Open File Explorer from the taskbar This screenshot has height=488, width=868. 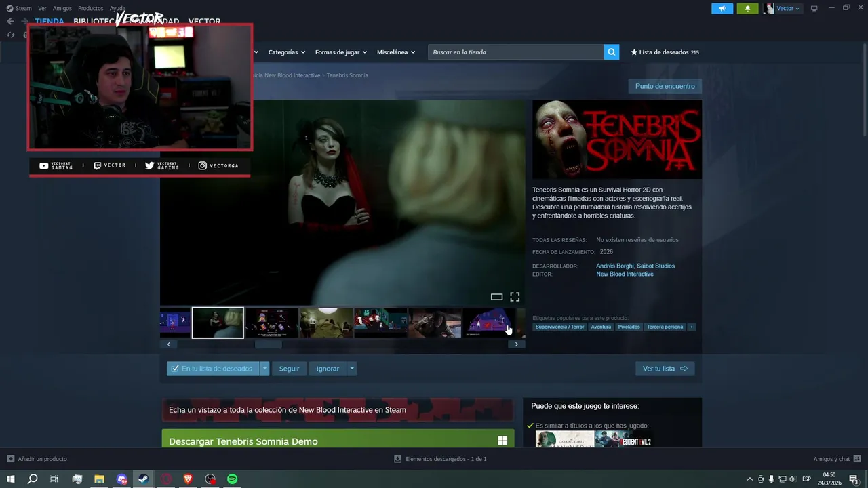point(99,479)
